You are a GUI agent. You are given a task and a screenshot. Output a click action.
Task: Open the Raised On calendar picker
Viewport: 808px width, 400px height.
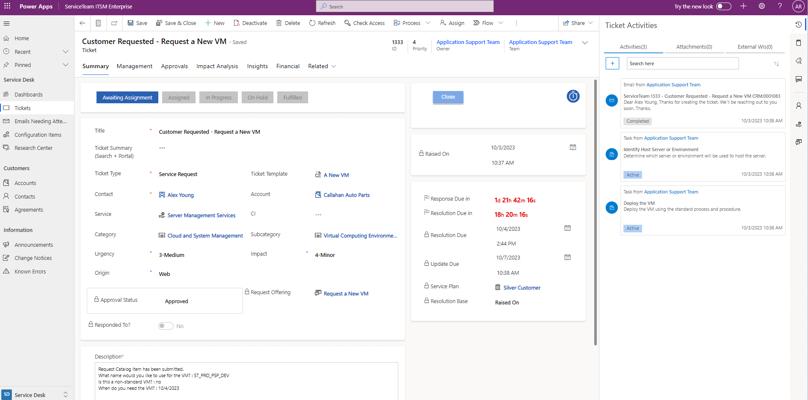573,147
